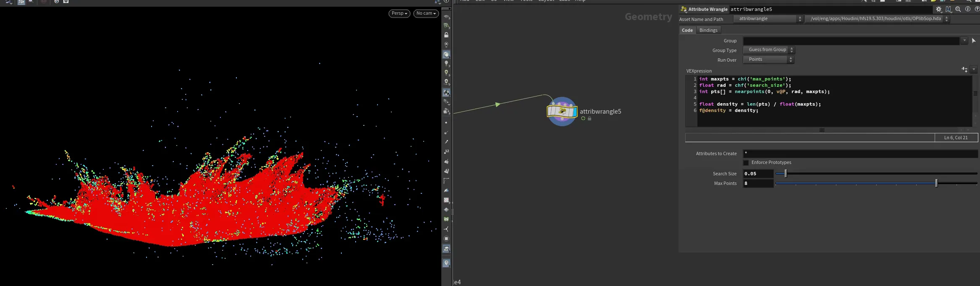Click the point trails display icon
The width and height of the screenshot is (980, 286).
tap(446, 142)
